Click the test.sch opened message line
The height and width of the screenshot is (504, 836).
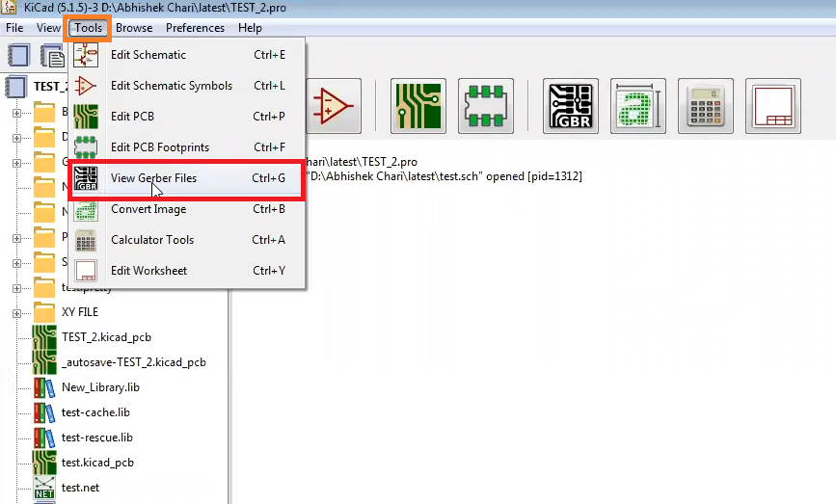tap(445, 176)
